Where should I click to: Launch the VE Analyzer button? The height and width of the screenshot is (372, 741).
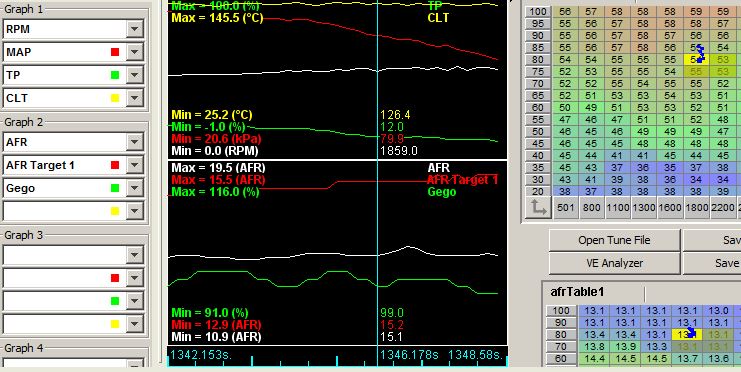pos(614,263)
